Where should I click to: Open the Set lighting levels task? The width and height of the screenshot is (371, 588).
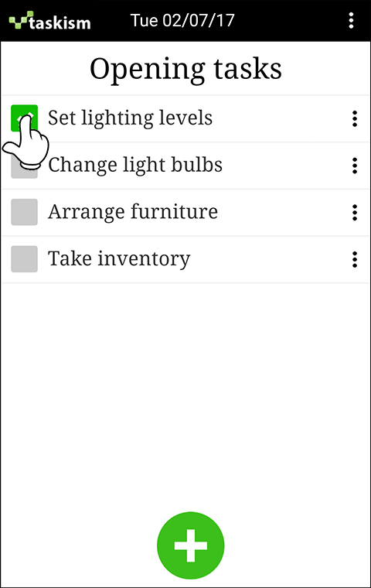coord(131,118)
